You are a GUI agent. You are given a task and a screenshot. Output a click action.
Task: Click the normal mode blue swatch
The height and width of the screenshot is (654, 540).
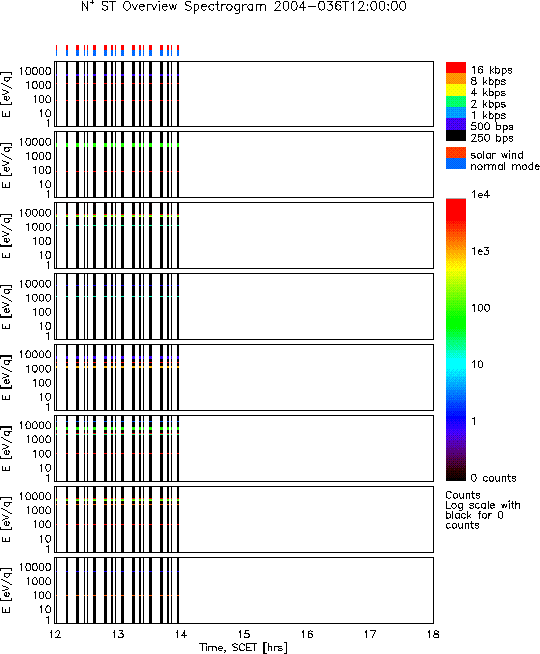[456, 164]
